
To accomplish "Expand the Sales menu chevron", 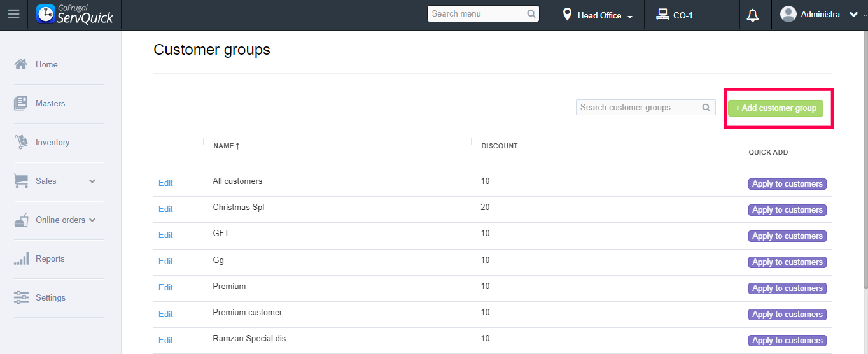I will click(92, 181).
